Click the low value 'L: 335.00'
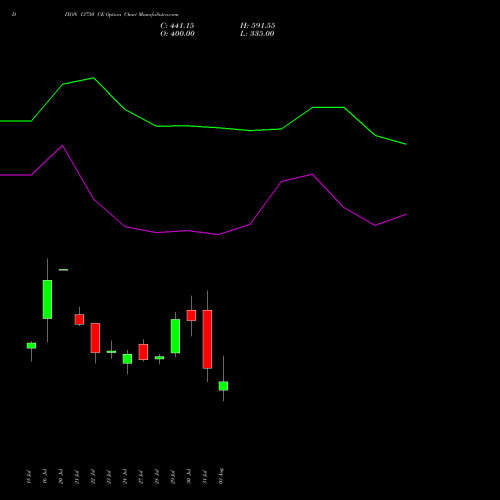 [x=257, y=34]
